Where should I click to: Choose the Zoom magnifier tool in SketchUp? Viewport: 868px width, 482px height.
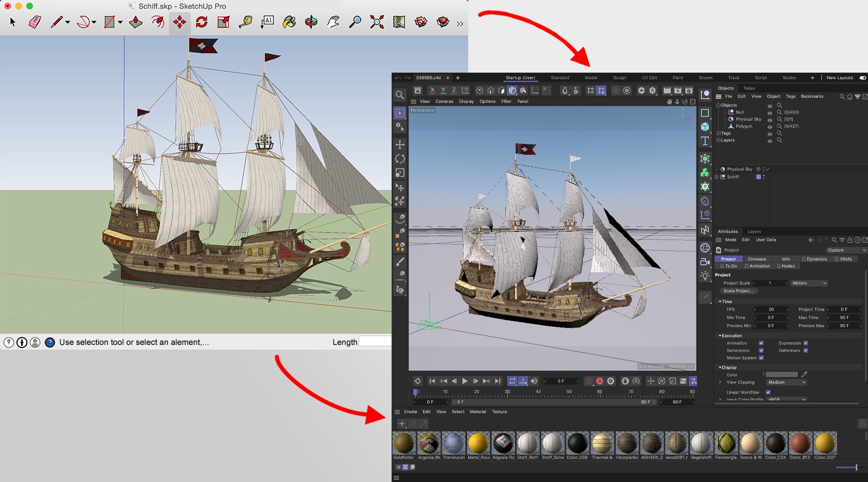pyautogui.click(x=355, y=22)
